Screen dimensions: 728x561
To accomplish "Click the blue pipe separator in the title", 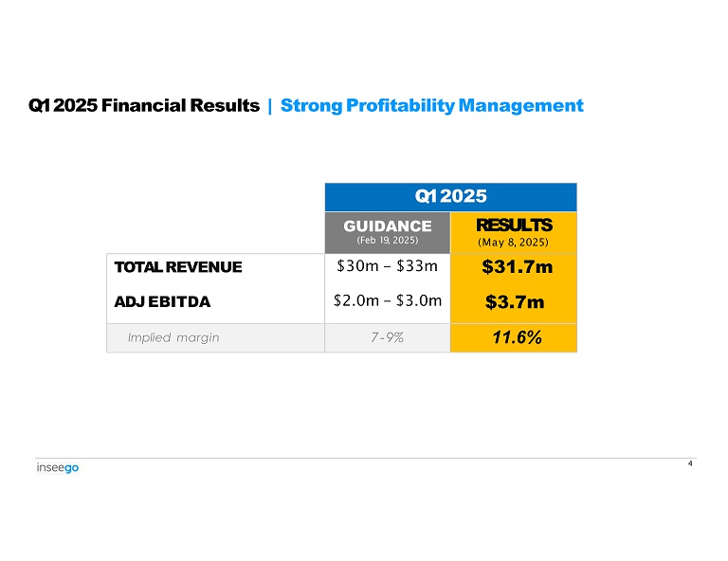I will click(x=270, y=105).
